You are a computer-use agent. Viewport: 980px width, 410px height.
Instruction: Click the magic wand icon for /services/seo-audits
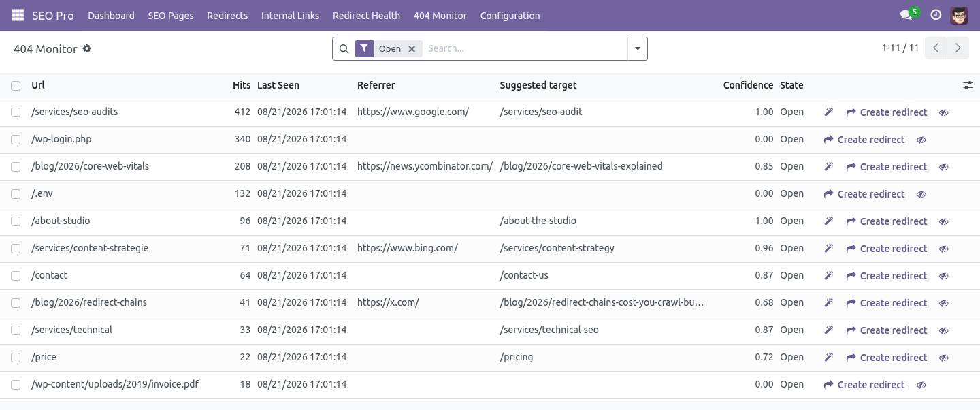point(828,112)
